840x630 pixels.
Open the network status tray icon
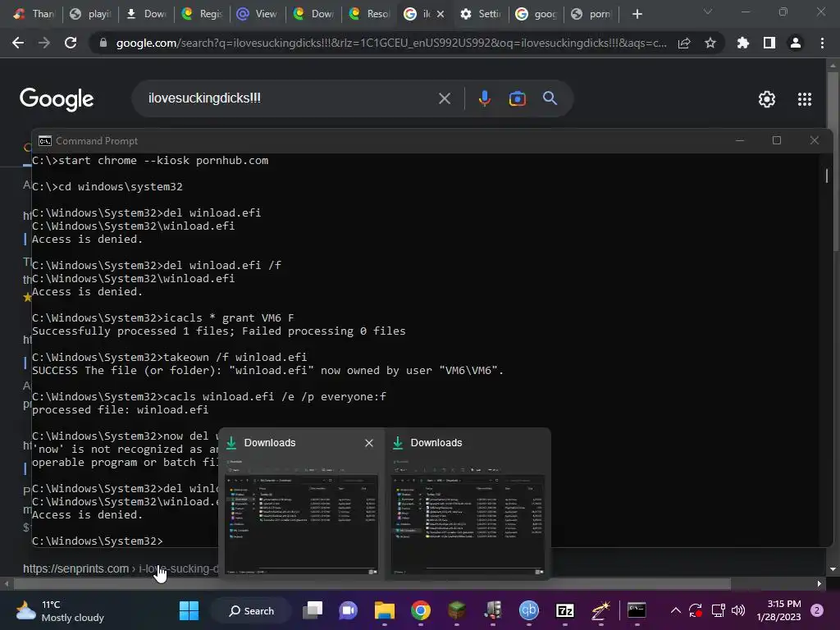(x=718, y=610)
